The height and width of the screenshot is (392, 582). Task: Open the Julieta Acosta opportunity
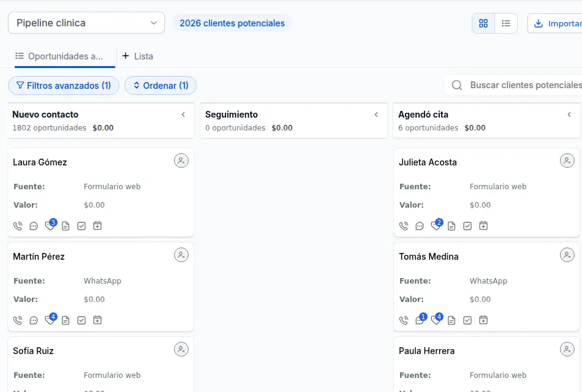pos(428,162)
